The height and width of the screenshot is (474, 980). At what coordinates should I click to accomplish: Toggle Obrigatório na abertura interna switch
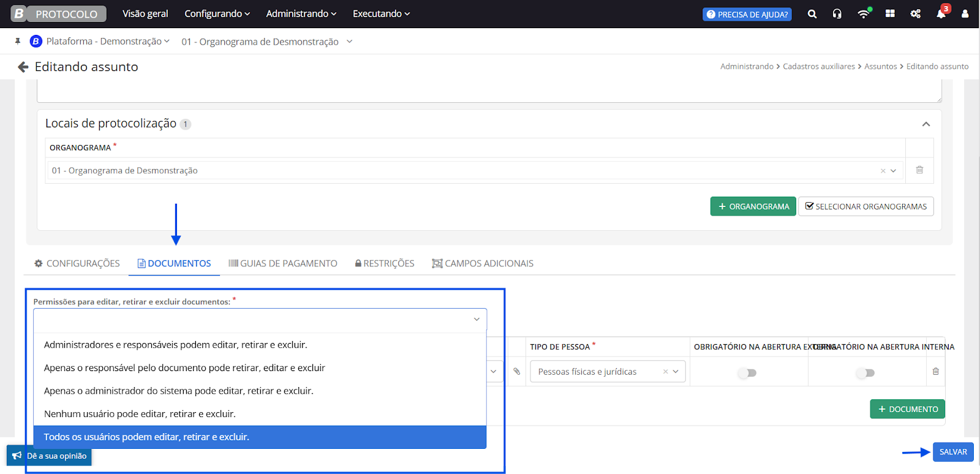[x=866, y=373]
